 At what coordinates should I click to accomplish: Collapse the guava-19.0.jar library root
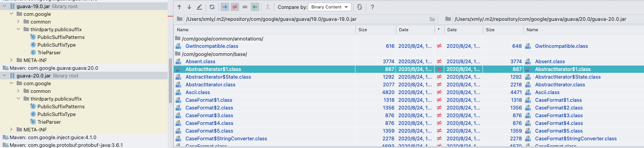tap(5, 6)
